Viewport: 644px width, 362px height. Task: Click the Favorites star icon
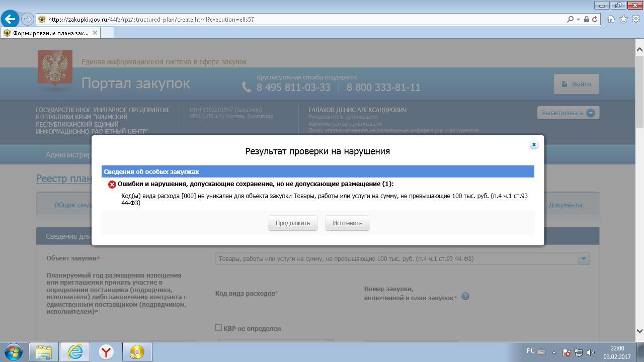pyautogui.click(x=623, y=19)
